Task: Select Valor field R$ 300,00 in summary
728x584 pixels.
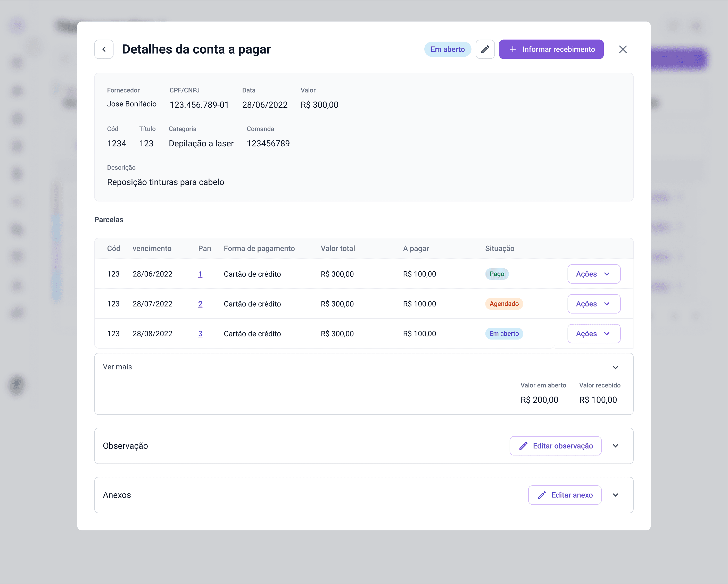Action: [319, 105]
